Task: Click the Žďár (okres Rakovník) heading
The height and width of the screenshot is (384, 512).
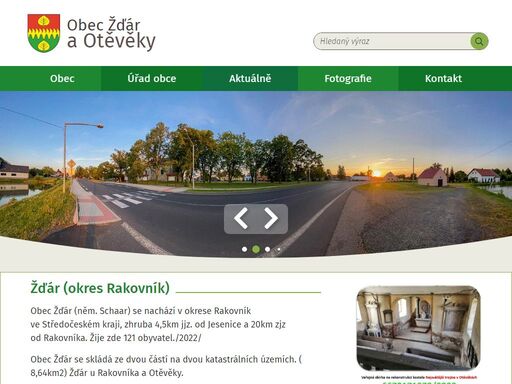Action: coord(100,288)
